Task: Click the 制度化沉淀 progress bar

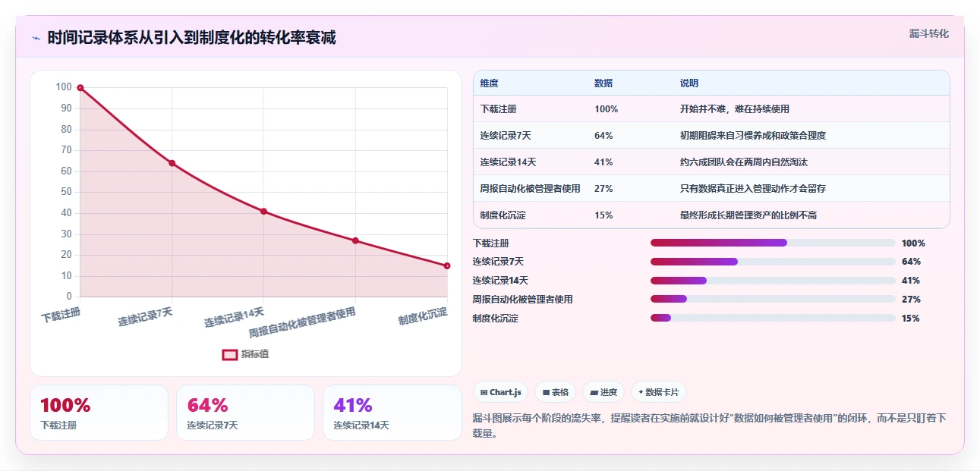Action: pyautogui.click(x=773, y=319)
